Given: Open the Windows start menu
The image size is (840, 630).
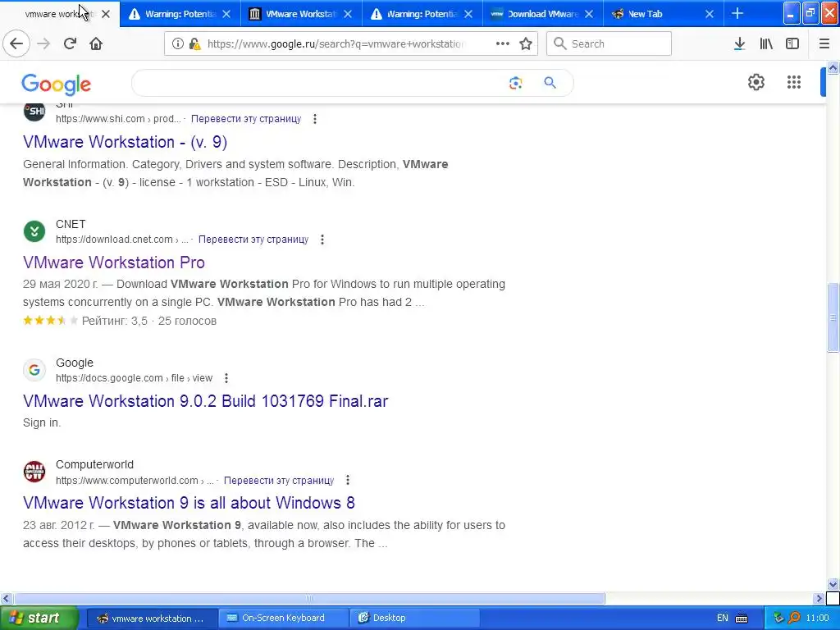Looking at the screenshot, I should click(x=39, y=619).
